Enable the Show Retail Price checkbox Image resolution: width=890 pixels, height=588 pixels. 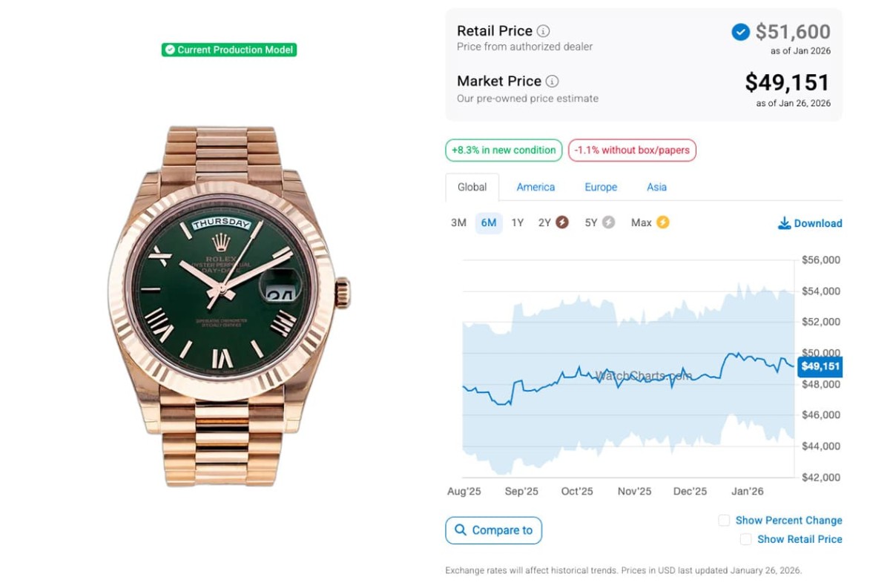point(745,540)
